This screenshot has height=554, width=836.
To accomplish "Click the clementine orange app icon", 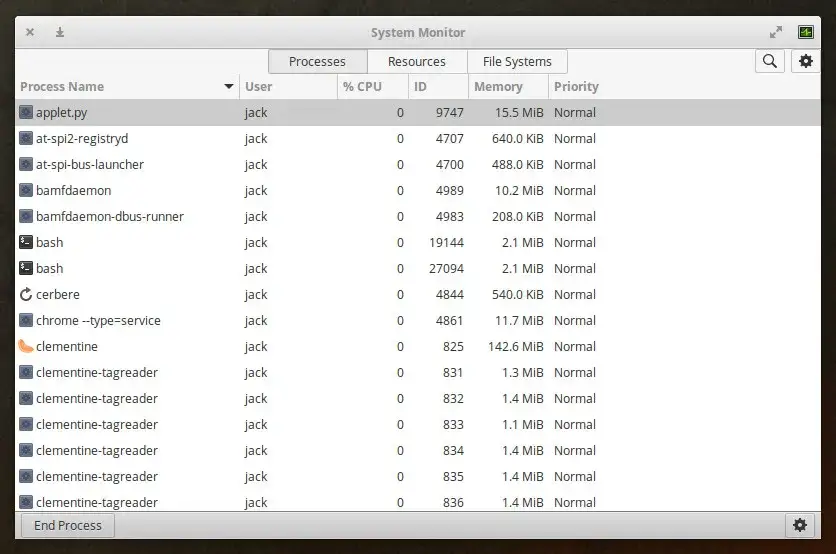I will click(x=26, y=346).
